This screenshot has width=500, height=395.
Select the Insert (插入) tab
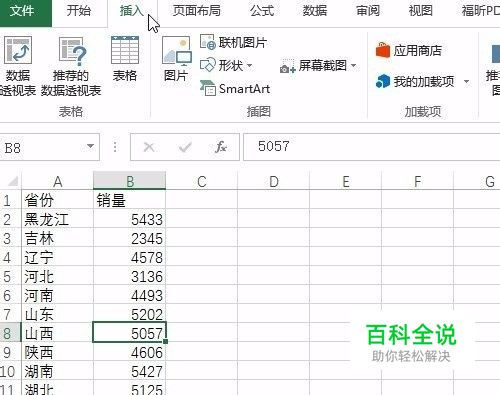tap(131, 11)
